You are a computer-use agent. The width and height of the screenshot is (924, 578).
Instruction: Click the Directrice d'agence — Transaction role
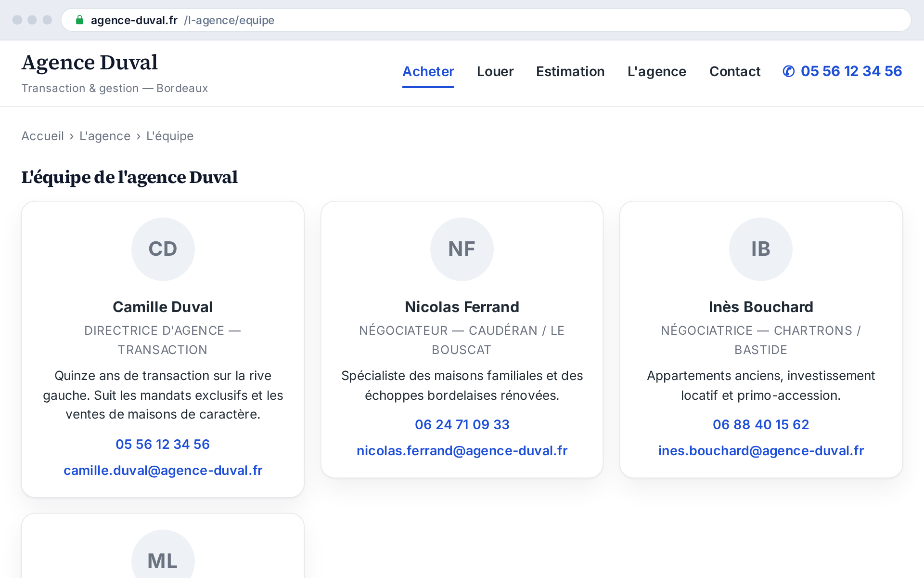coord(163,340)
